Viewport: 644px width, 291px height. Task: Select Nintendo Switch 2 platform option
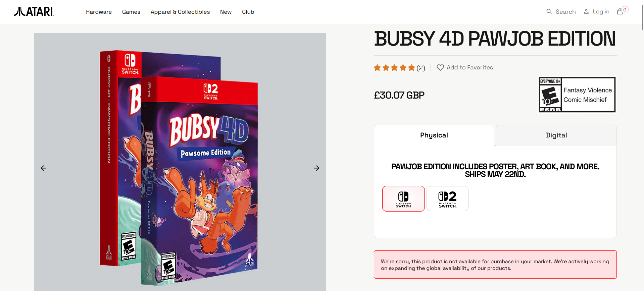pos(447,199)
